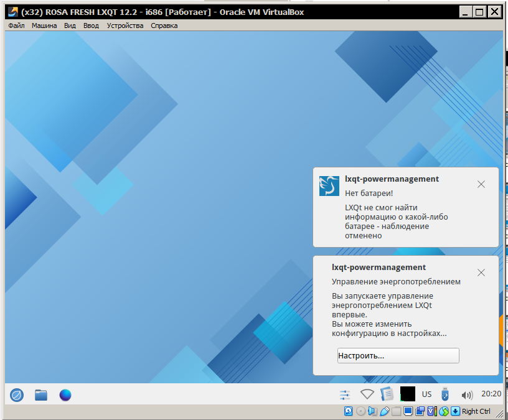Click the LXQt bird icon in battery notification

[x=329, y=186]
